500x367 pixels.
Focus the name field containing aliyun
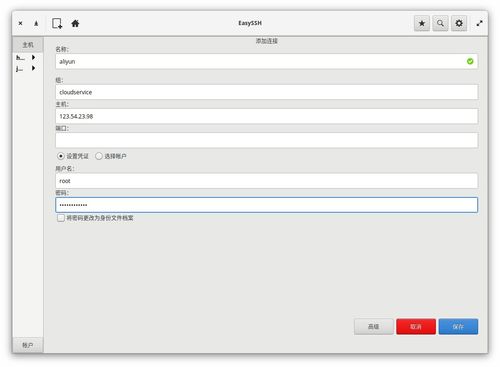(267, 62)
